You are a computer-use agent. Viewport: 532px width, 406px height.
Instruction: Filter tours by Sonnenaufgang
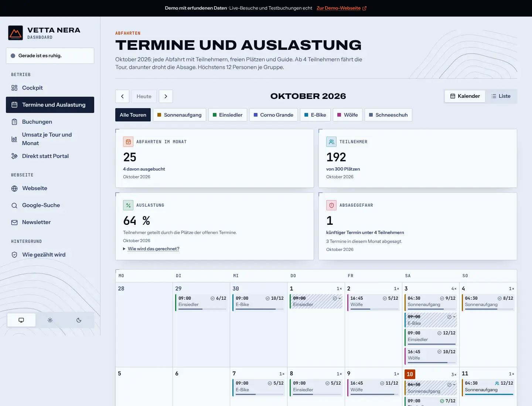point(180,115)
